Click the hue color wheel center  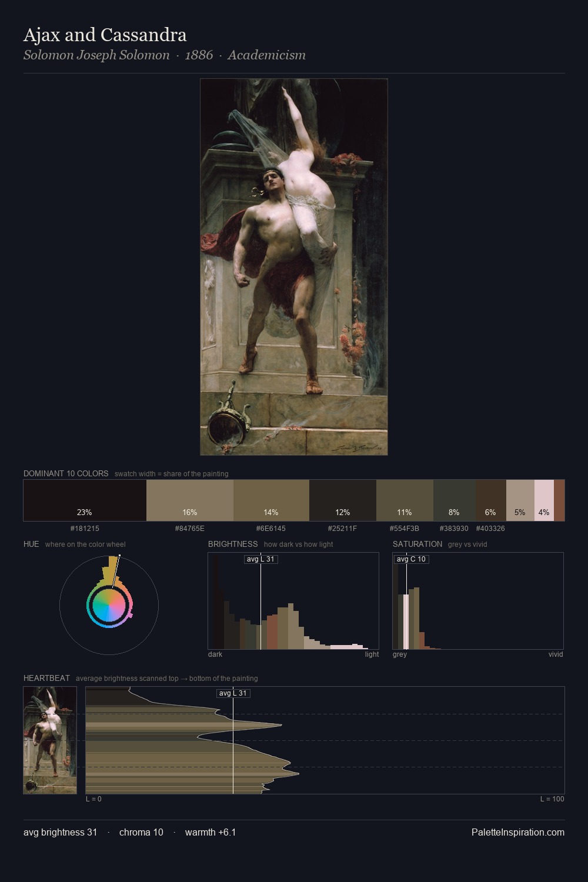click(109, 605)
